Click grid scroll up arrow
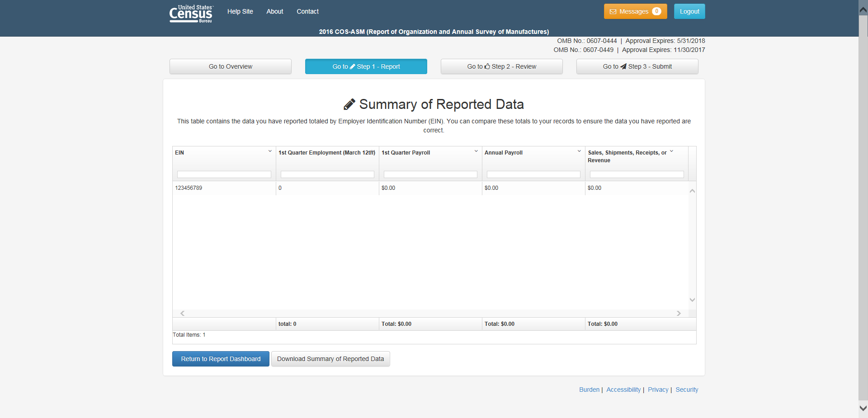The image size is (868, 418). pos(692,191)
